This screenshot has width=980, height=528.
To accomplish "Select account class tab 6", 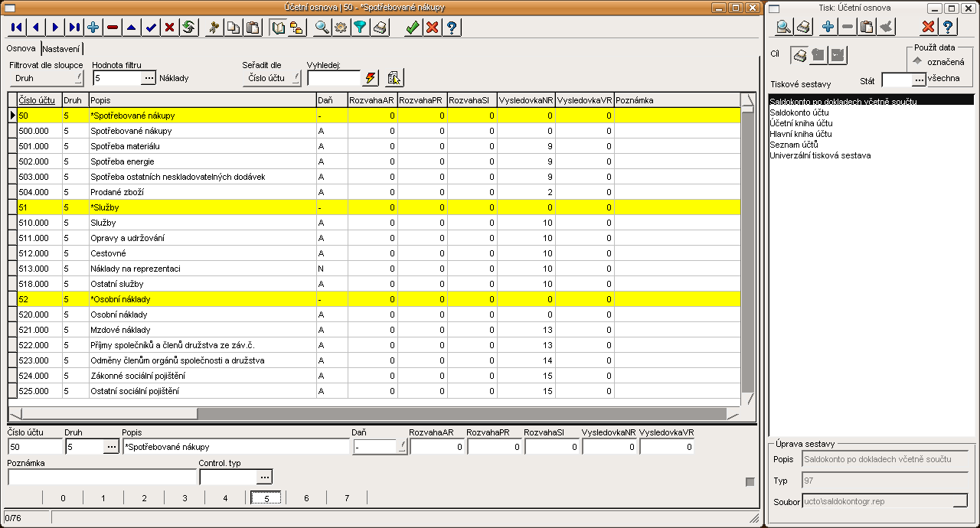I will (x=306, y=498).
